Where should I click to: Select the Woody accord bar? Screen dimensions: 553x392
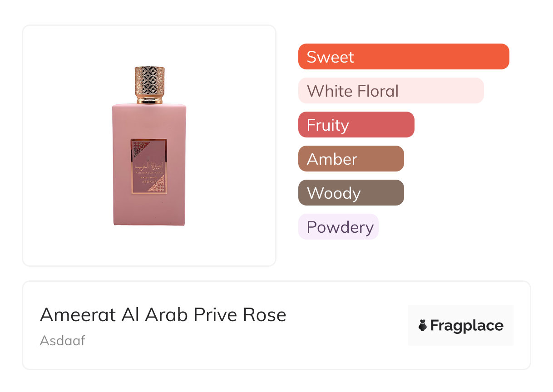coord(351,193)
